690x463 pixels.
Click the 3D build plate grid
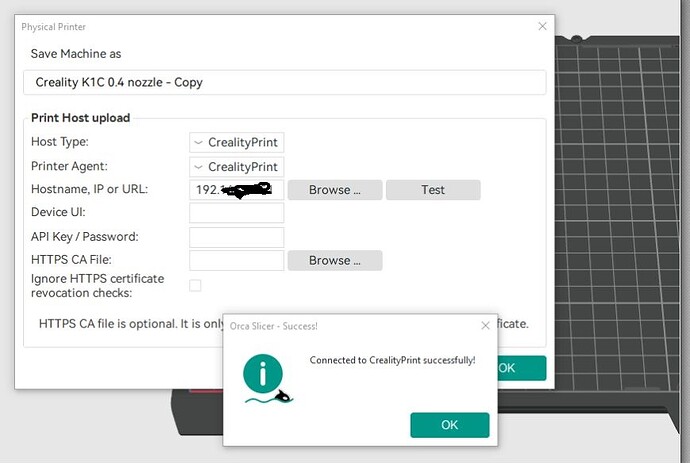[616, 211]
